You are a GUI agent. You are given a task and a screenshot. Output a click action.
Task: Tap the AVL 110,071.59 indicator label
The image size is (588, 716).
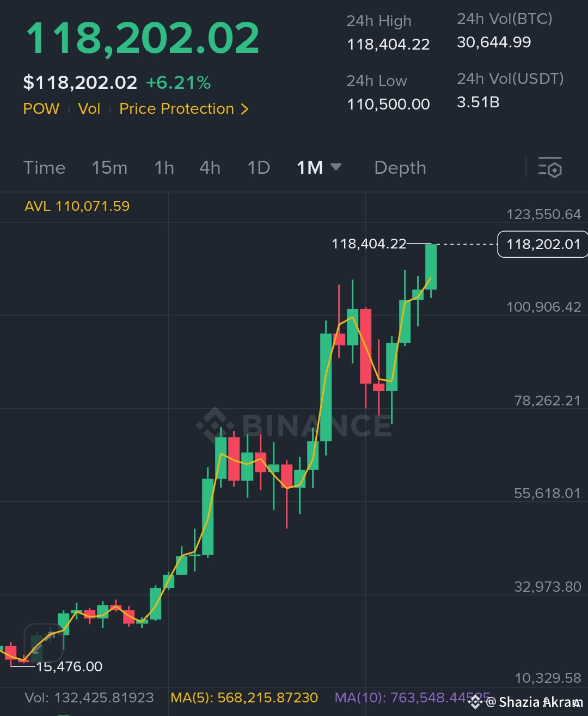77,206
